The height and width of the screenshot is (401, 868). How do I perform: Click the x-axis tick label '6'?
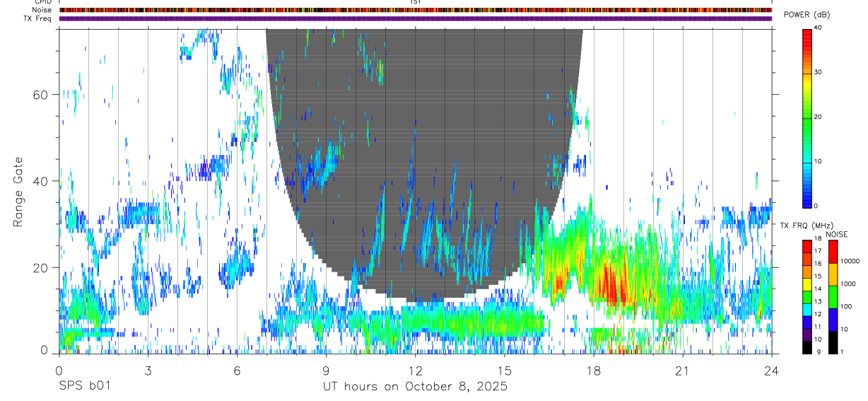pos(237,371)
